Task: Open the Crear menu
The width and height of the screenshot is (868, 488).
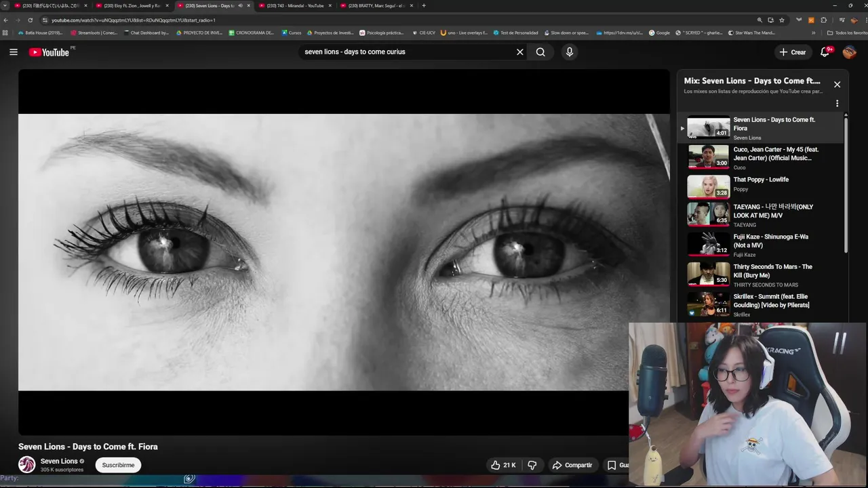Action: (793, 52)
